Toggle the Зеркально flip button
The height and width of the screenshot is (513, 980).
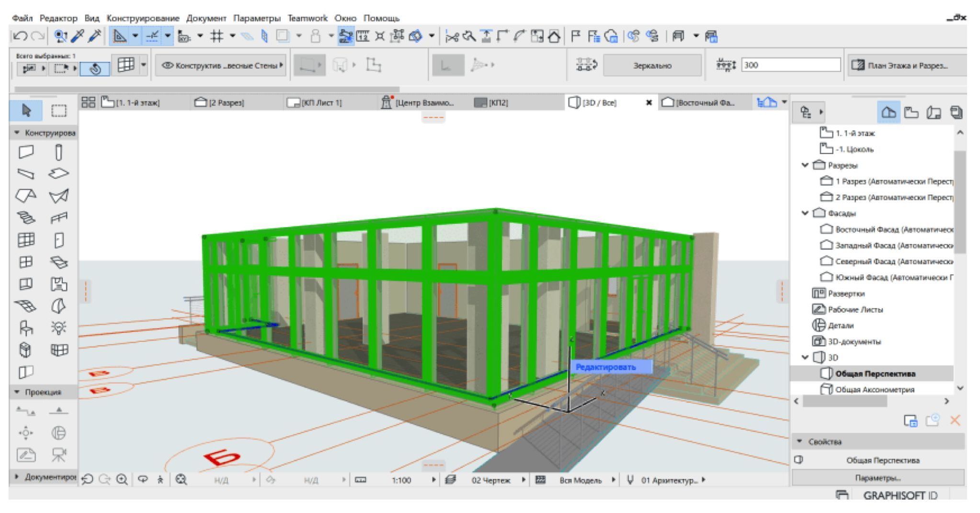(x=652, y=66)
